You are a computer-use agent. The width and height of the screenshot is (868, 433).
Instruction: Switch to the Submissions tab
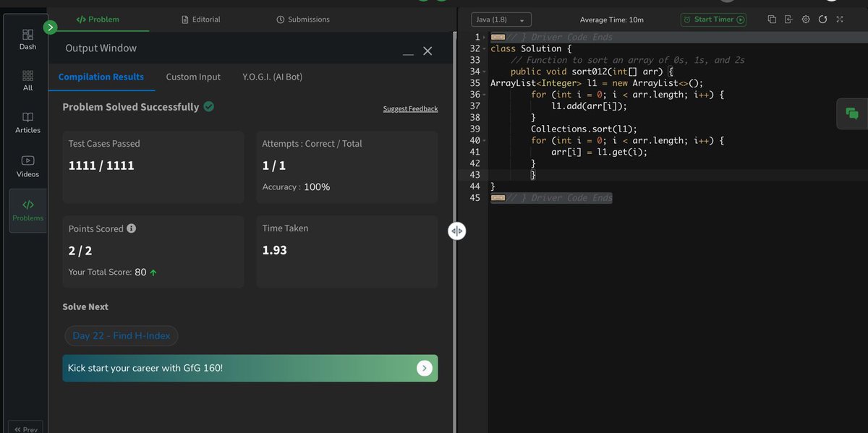[x=303, y=20]
